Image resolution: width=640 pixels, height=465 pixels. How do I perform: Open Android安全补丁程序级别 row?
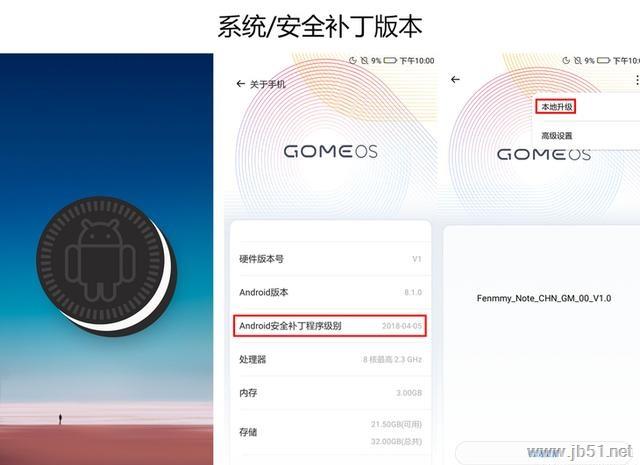330,326
